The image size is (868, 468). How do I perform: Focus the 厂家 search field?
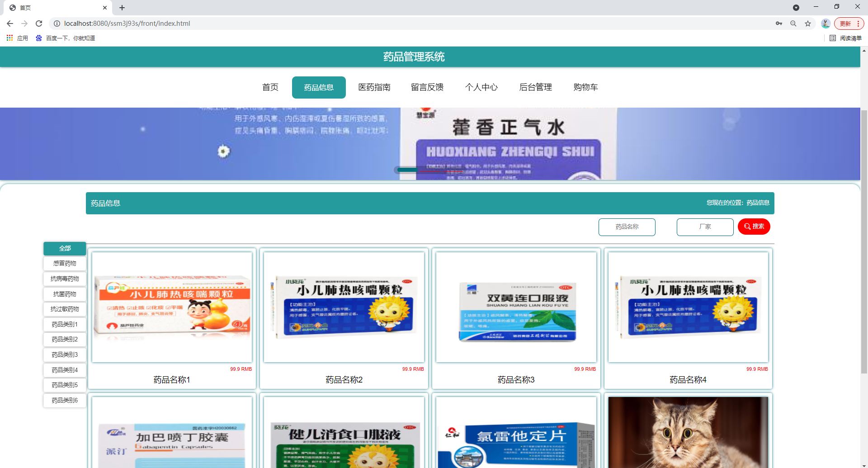tap(705, 227)
